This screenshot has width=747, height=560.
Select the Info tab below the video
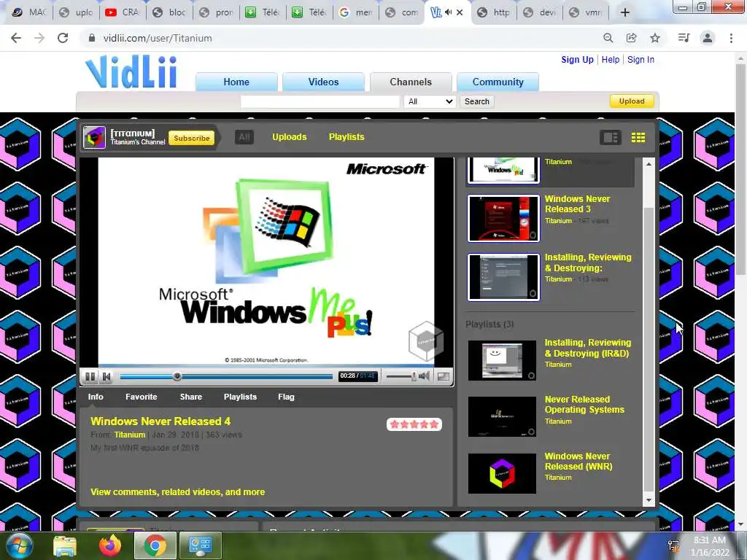(x=96, y=397)
